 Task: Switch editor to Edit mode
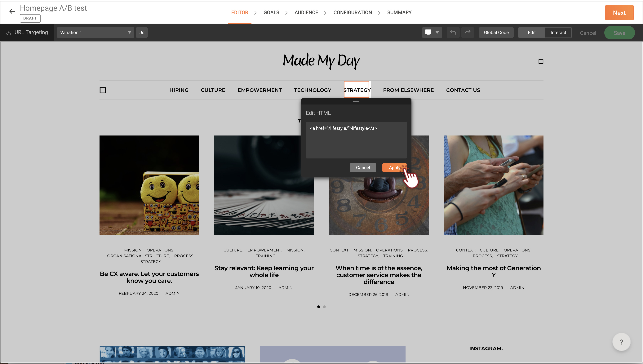coord(531,33)
